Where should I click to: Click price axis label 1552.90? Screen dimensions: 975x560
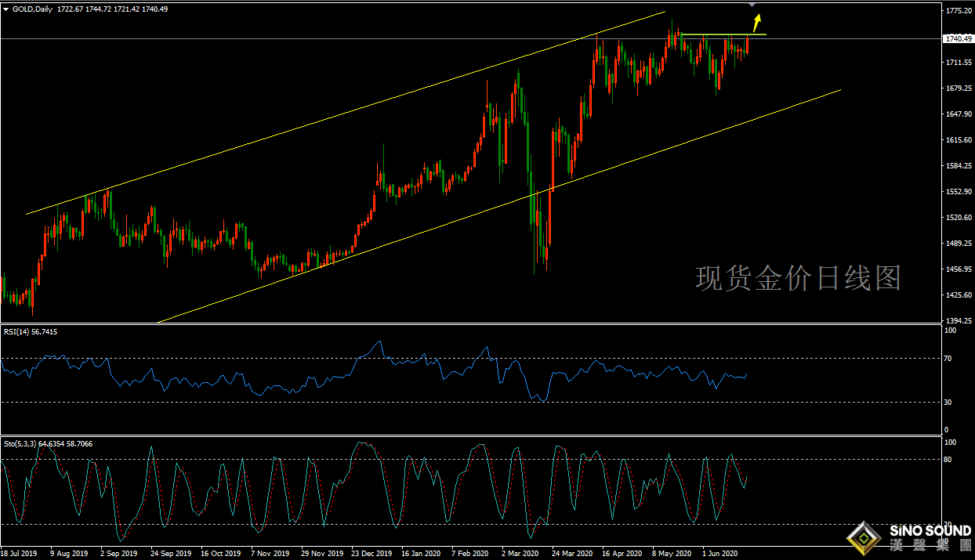tap(957, 192)
